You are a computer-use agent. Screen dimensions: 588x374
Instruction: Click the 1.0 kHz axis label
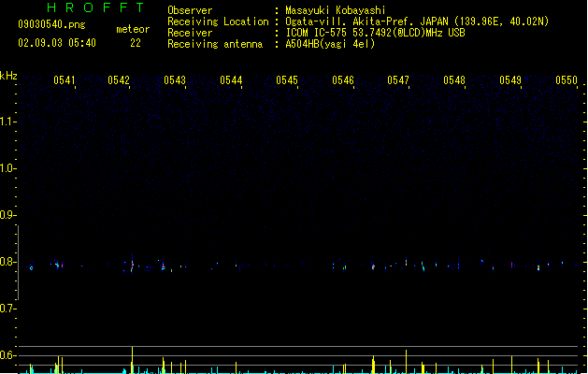pos(7,168)
